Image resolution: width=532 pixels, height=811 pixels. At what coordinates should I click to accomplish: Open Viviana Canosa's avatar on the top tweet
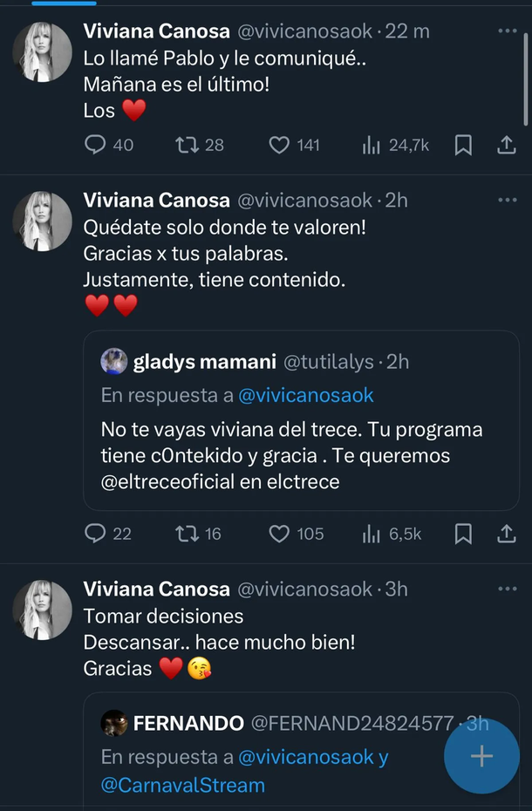coord(42,52)
